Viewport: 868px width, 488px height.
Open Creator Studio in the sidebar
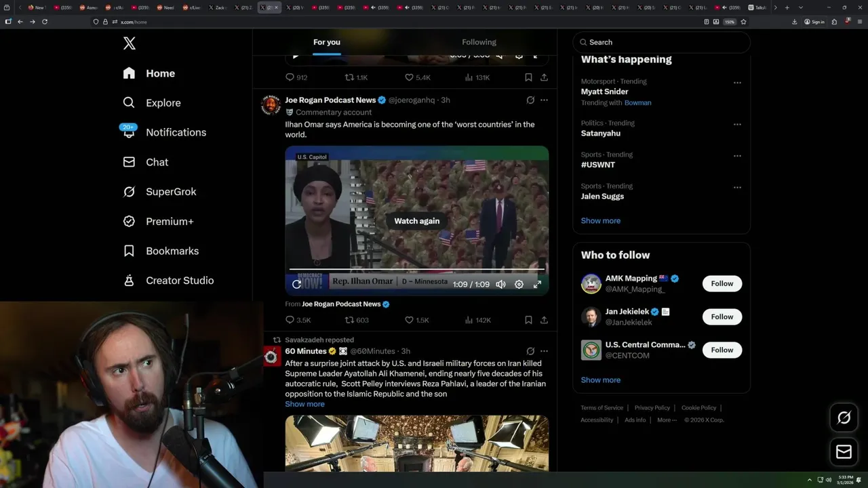pyautogui.click(x=168, y=281)
